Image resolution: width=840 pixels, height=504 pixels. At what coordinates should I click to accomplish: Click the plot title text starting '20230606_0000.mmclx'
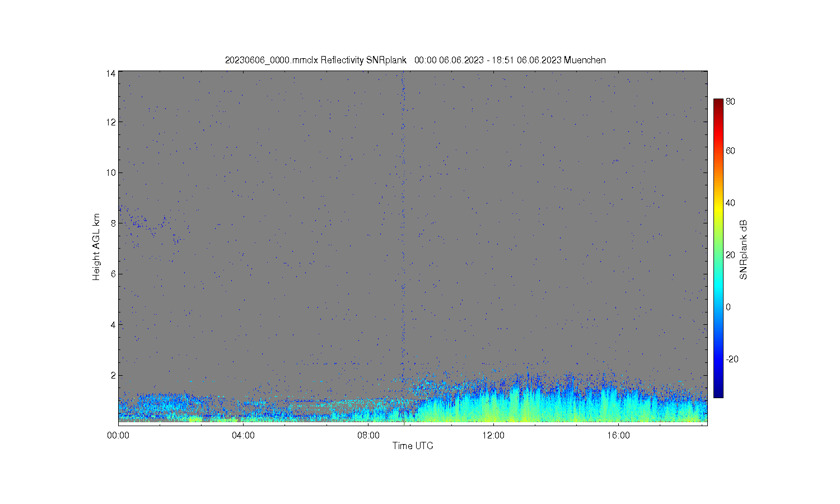(x=415, y=60)
